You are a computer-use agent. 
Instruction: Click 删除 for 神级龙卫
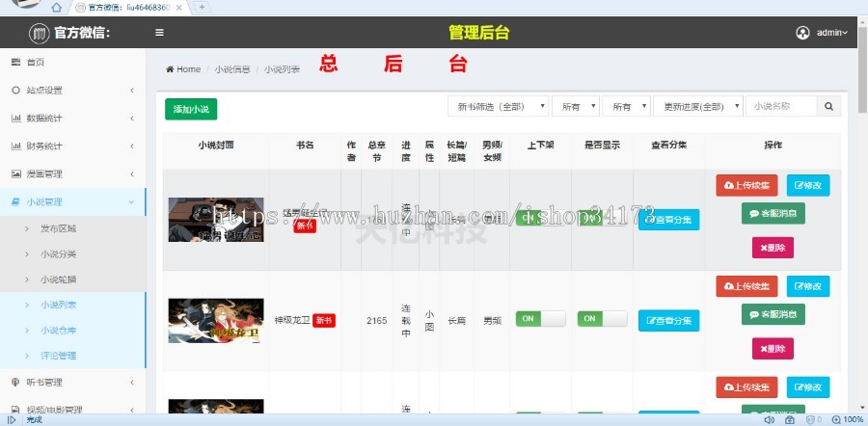click(x=773, y=349)
